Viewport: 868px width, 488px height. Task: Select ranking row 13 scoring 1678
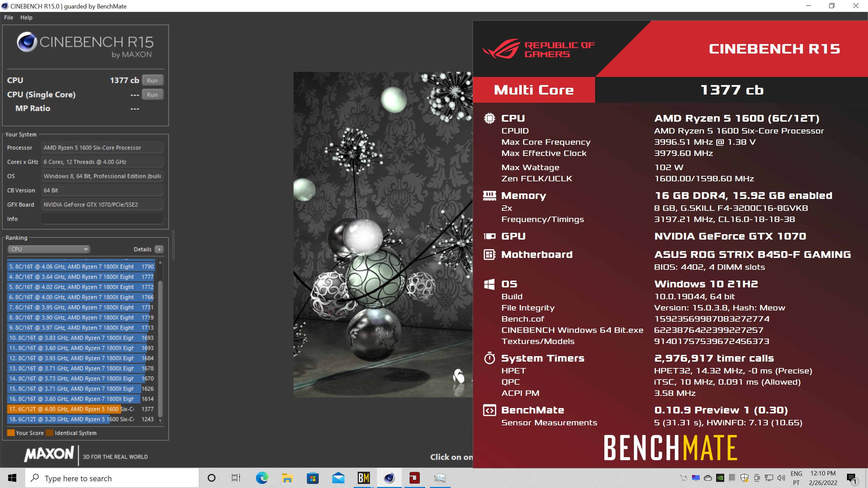[81, 368]
